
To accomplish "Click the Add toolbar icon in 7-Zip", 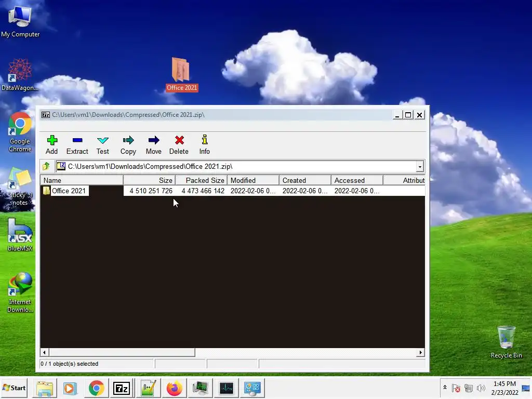I will (x=52, y=144).
